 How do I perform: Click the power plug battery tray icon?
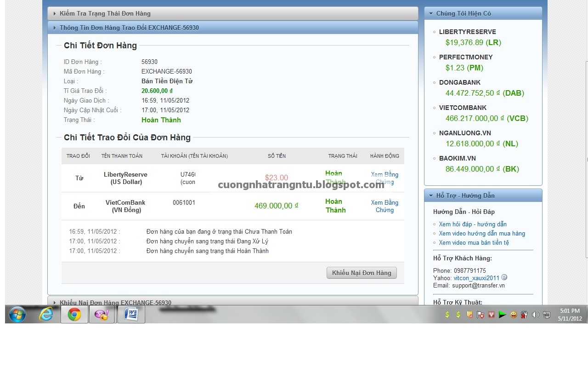(524, 315)
